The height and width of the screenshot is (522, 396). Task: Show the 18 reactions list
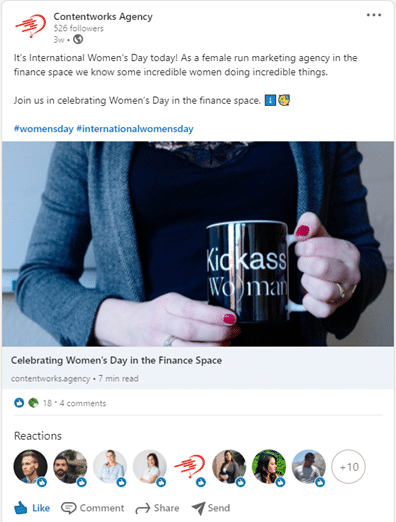pyautogui.click(x=47, y=403)
